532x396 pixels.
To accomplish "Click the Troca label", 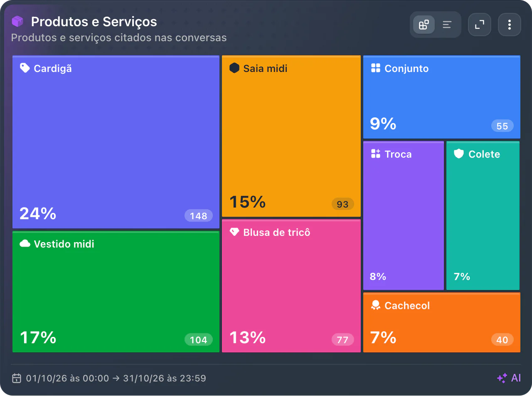I will [398, 154].
